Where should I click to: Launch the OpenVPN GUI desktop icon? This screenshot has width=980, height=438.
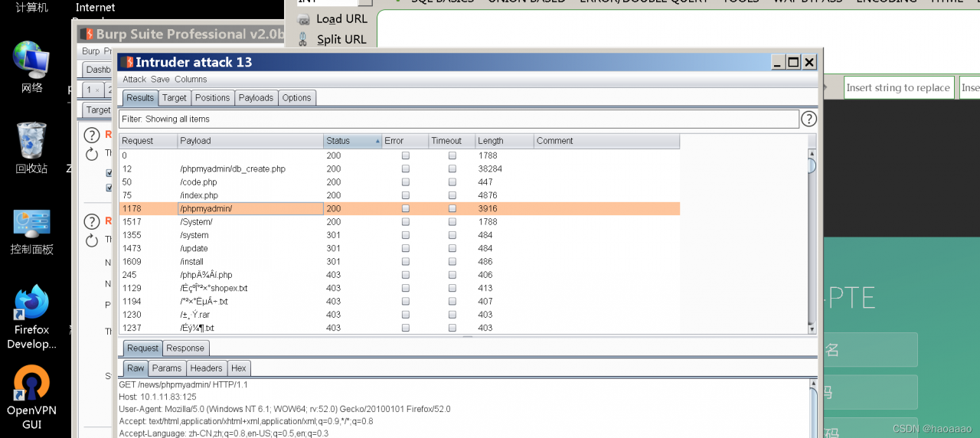(x=31, y=397)
